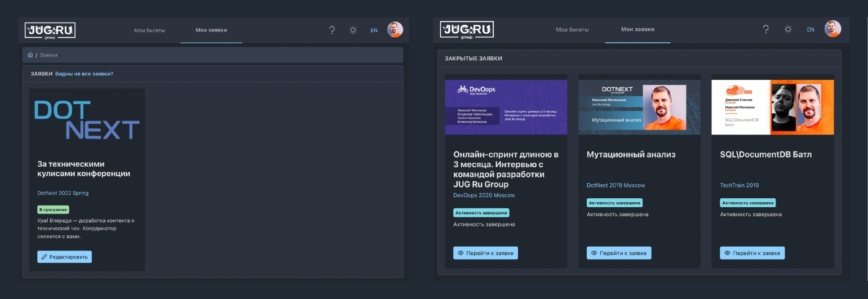This screenshot has height=299, width=868.
Task: Click the JUG.RU logo in the right window
Action: (x=467, y=30)
